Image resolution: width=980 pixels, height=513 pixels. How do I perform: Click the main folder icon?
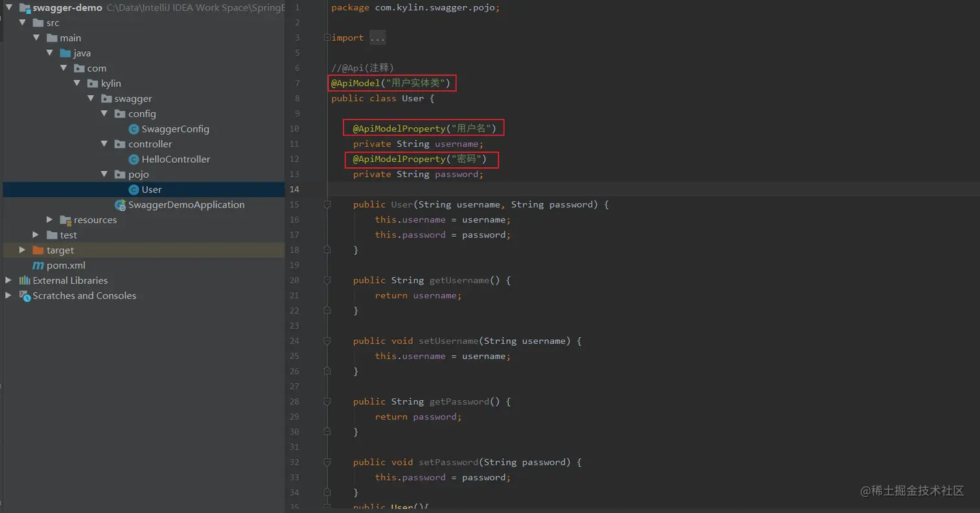(52, 38)
